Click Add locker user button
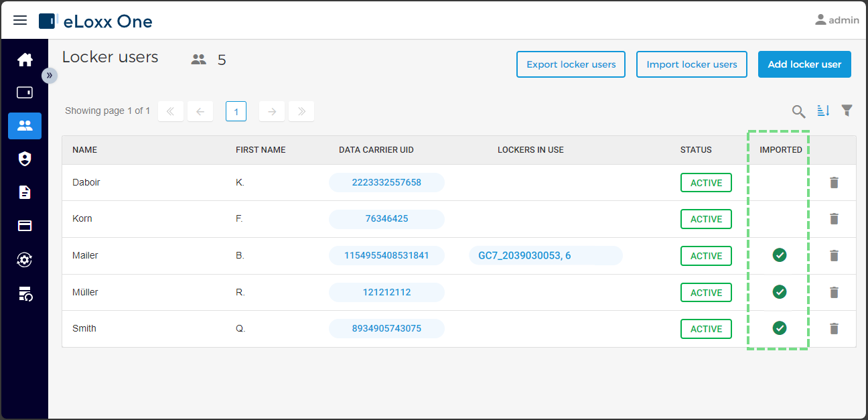 (x=804, y=64)
